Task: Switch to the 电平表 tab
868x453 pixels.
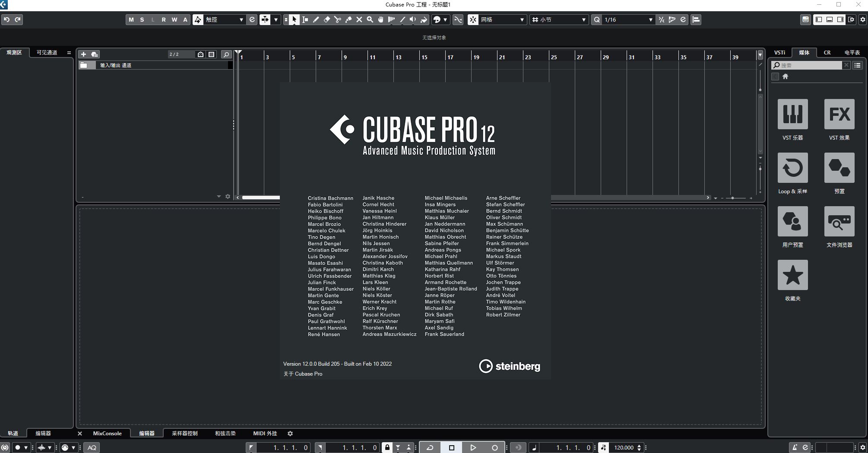Action: pos(852,52)
